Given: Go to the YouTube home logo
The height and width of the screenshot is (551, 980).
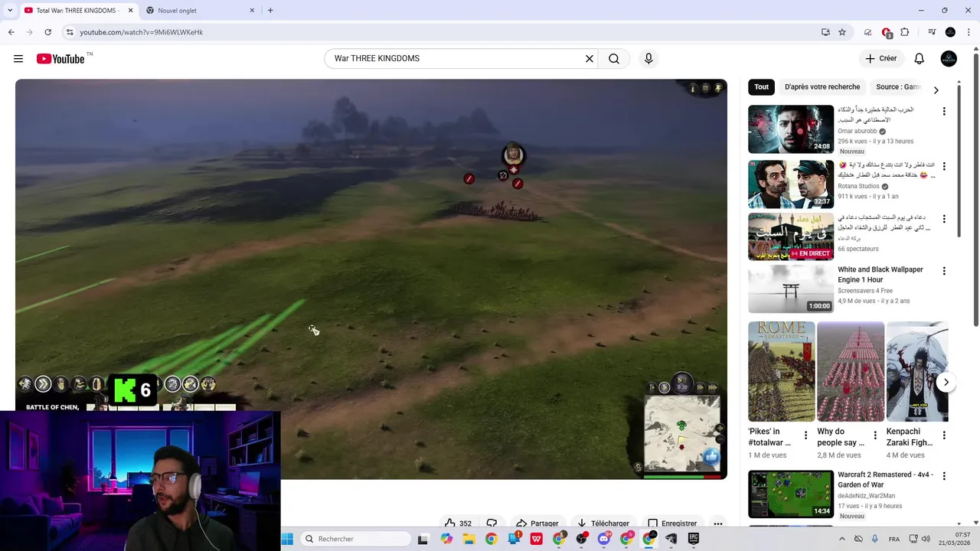Looking at the screenshot, I should pos(60,59).
